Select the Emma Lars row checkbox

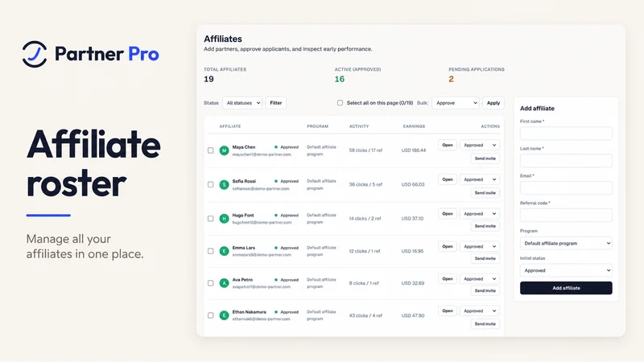click(x=210, y=251)
